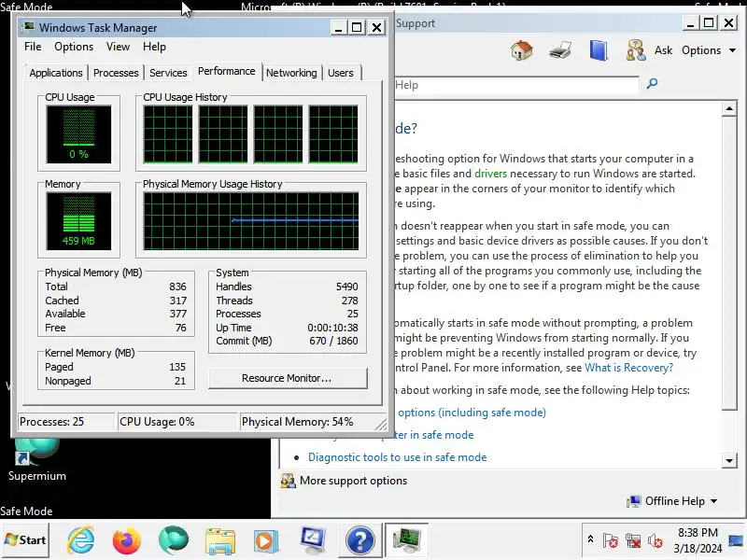This screenshot has height=560, width=747.
Task: Open Windows Explorer folder in taskbar
Action: click(x=219, y=541)
